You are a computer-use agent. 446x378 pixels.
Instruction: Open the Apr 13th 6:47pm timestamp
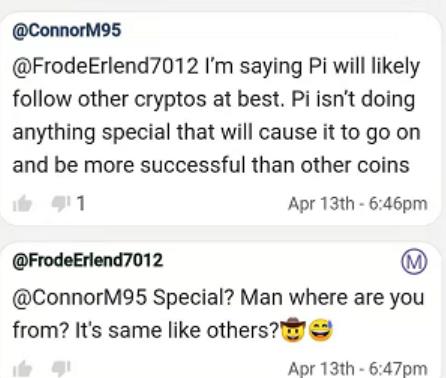(358, 369)
